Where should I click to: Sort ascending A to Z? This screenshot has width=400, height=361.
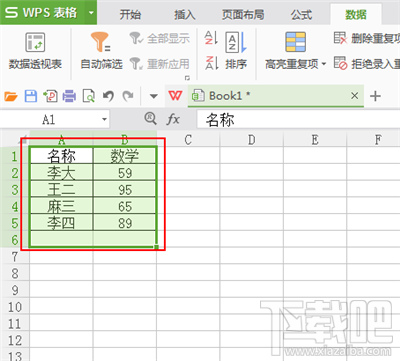[211, 38]
